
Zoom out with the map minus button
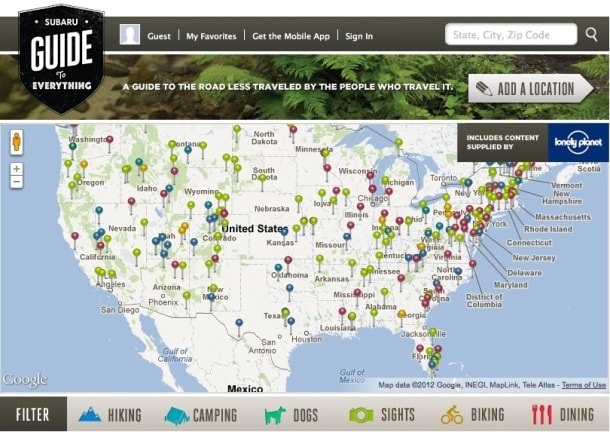pyautogui.click(x=16, y=182)
